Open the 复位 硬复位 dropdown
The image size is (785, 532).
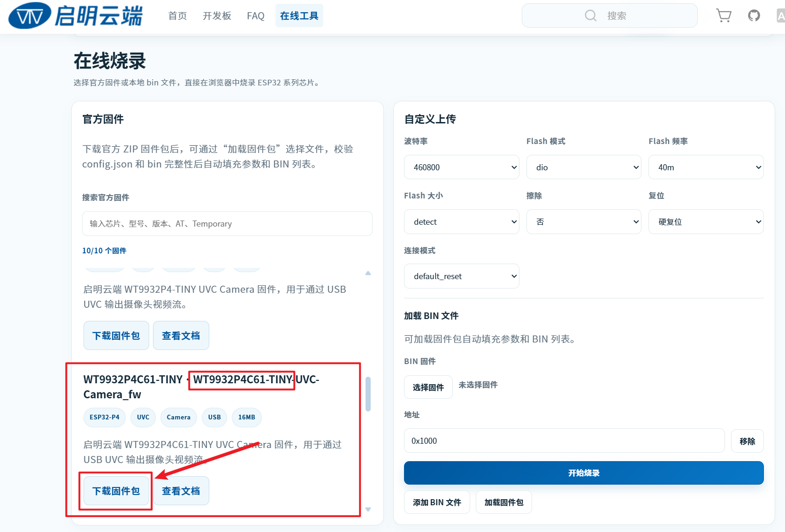(x=706, y=221)
